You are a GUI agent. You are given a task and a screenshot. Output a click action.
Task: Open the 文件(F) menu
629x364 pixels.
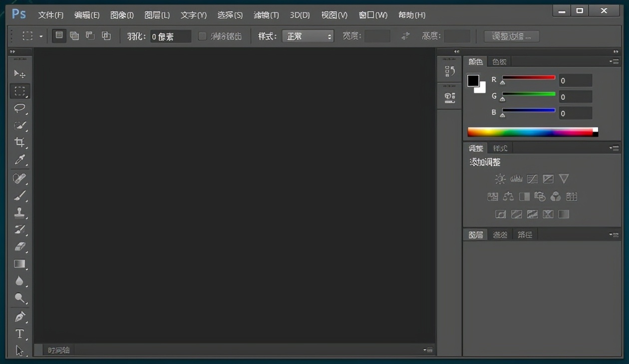point(51,15)
